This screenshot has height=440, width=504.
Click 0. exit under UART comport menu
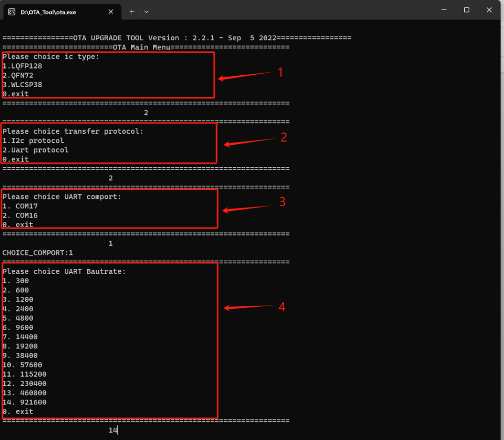coord(18,225)
